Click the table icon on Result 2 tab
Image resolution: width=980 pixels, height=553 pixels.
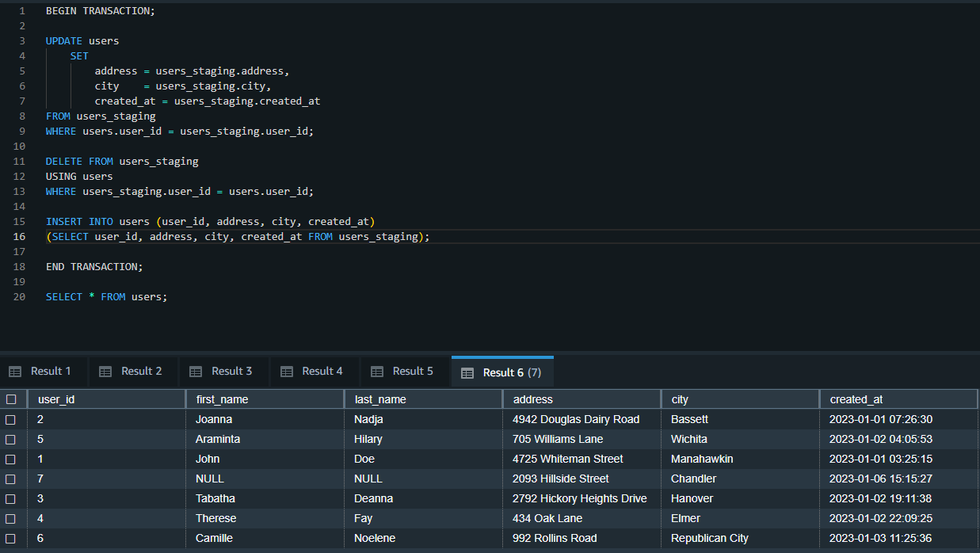coord(105,372)
